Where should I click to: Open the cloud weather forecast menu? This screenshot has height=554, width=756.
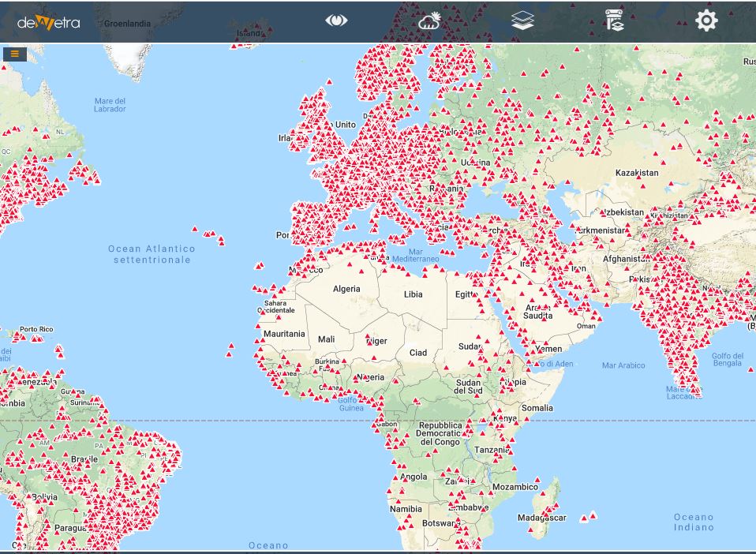(x=429, y=21)
